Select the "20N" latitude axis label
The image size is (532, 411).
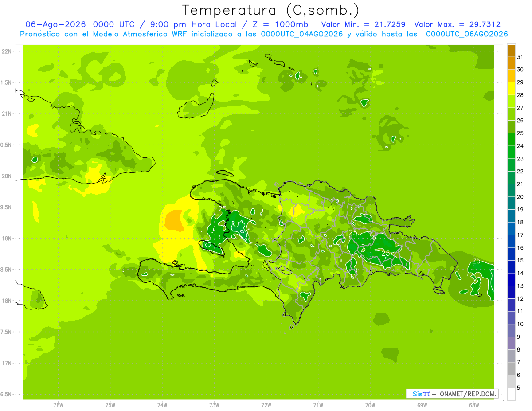[x=8, y=176]
